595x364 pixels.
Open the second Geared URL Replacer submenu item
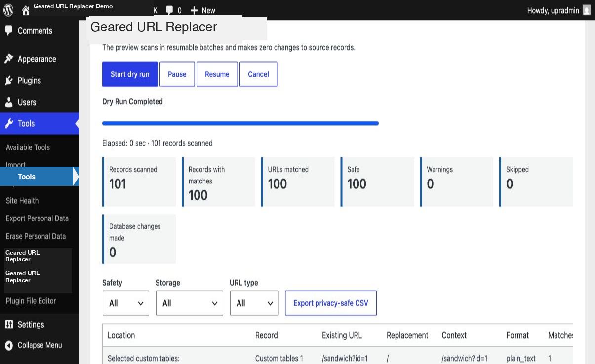[x=22, y=277]
